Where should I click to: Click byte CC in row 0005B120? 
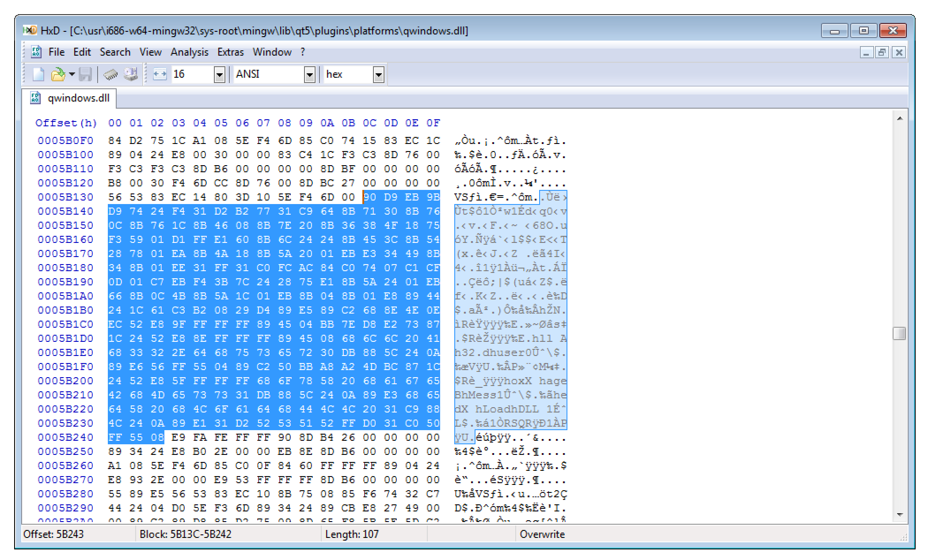click(x=221, y=183)
